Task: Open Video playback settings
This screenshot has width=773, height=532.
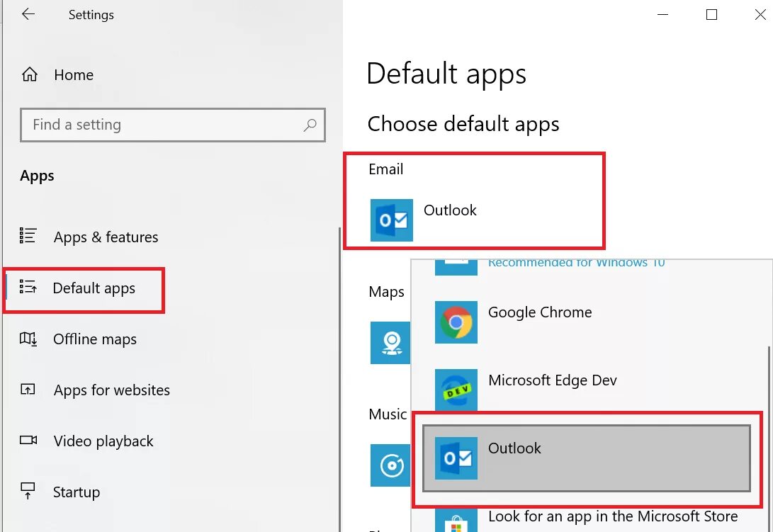Action: point(86,441)
